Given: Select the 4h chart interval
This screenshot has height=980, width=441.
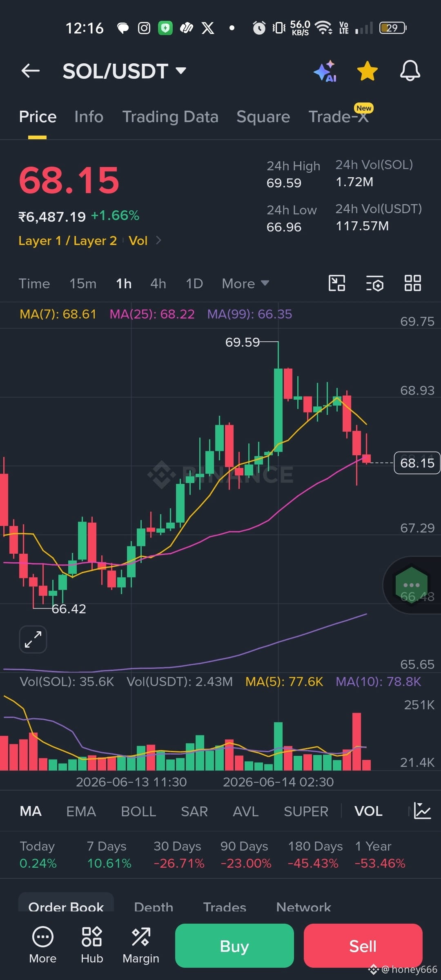Looking at the screenshot, I should click(x=158, y=283).
